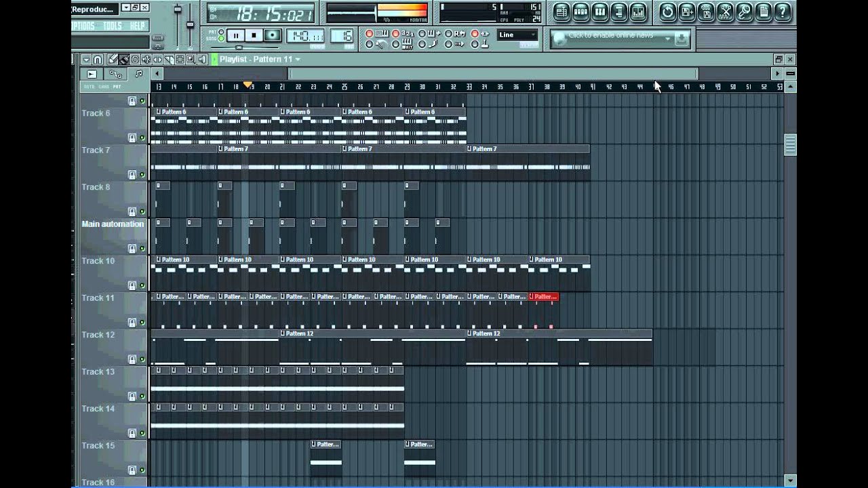Stop playback with the stop button
Image resolution: width=868 pixels, height=488 pixels.
pos(254,35)
